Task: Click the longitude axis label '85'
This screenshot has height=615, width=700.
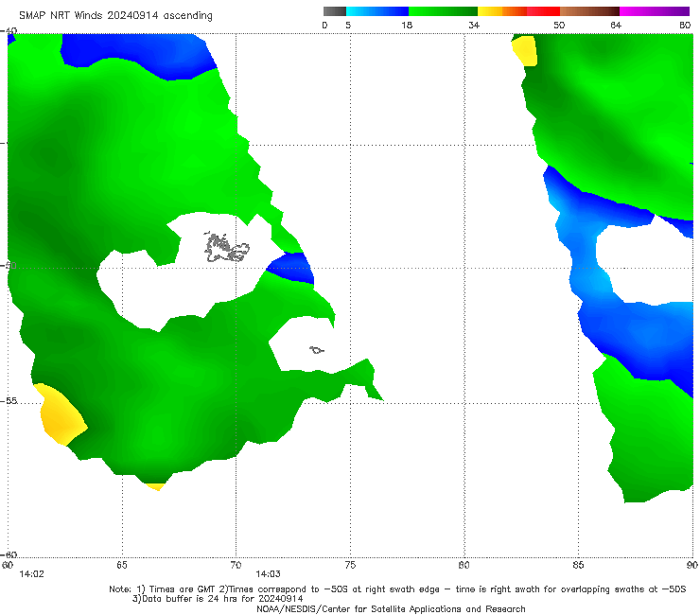Action: coord(578,565)
